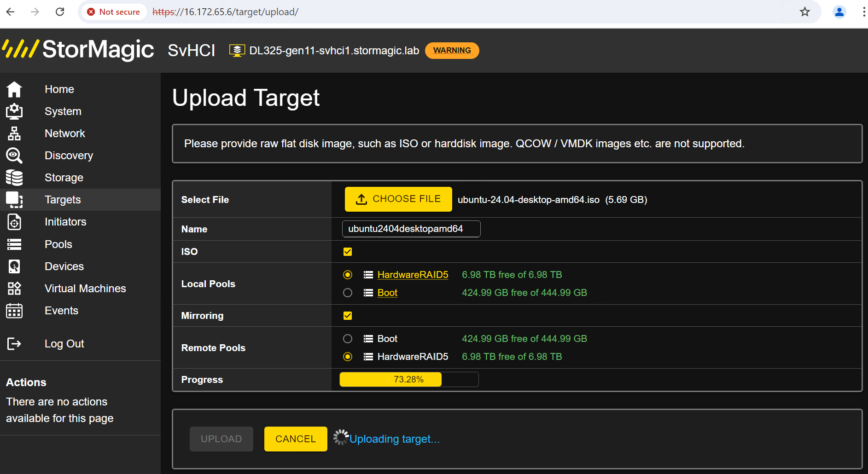The image size is (868, 474).
Task: Click the Discovery magnifier eye icon
Action: (14, 156)
